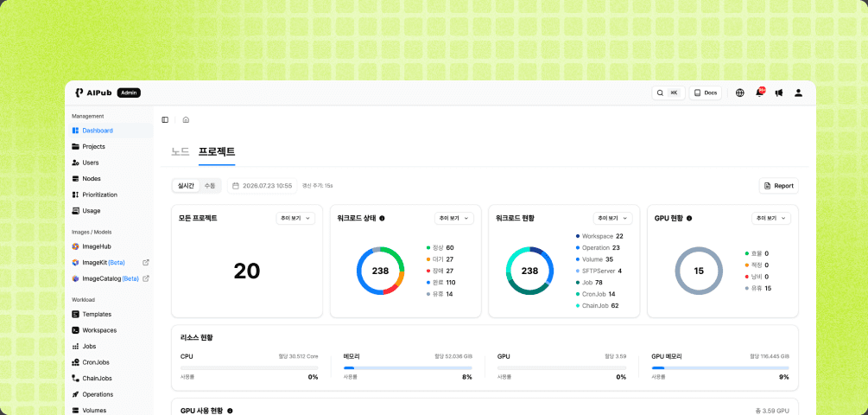This screenshot has width=868, height=415.
Task: Click the Templates sidebar icon
Action: 76,314
